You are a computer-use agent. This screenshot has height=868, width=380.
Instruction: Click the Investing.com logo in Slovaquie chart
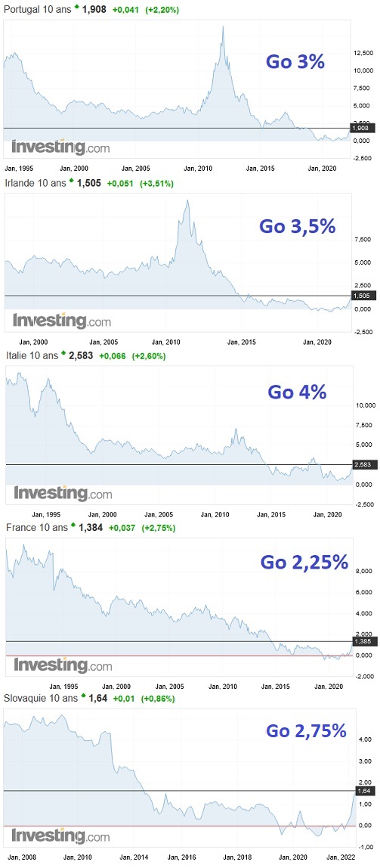[x=60, y=835]
